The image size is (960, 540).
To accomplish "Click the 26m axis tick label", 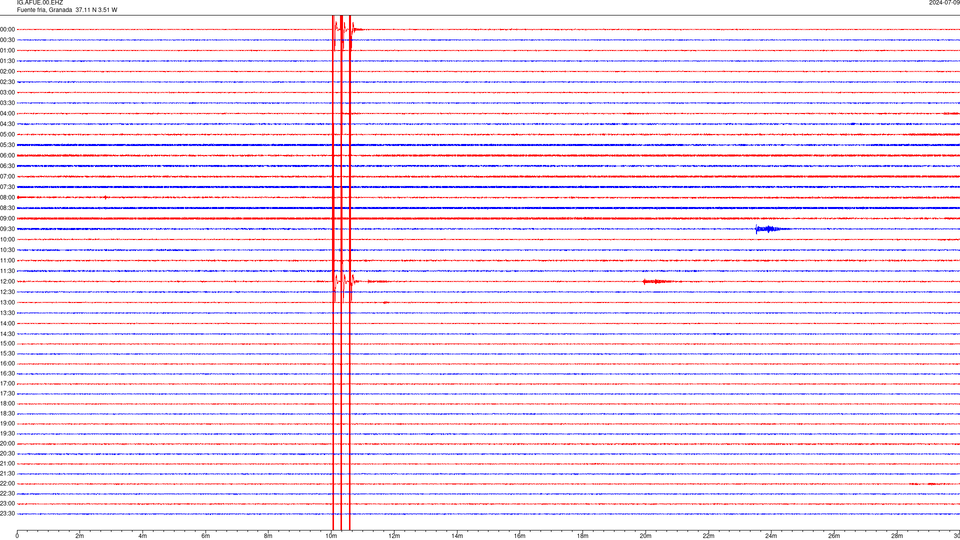I will click(x=834, y=536).
